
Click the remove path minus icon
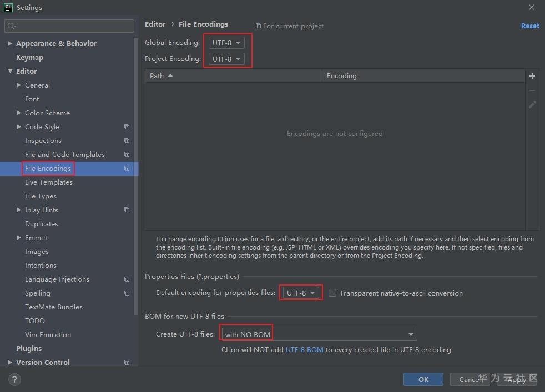click(532, 90)
